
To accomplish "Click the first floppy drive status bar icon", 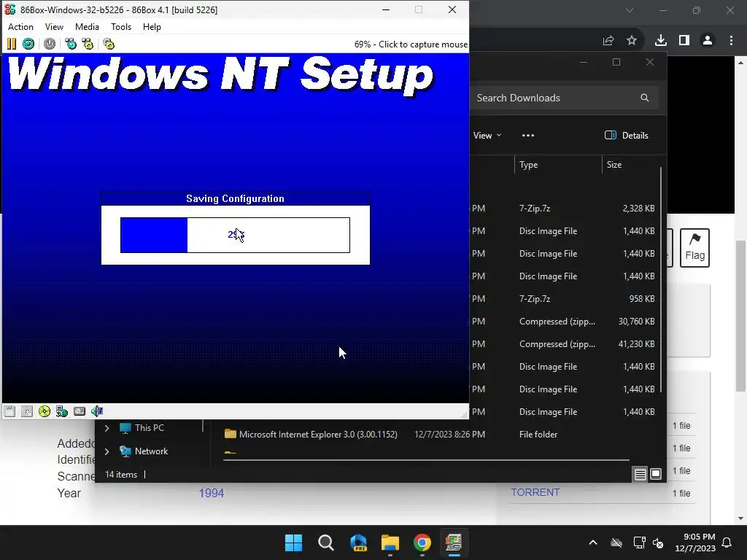I will [x=9, y=411].
